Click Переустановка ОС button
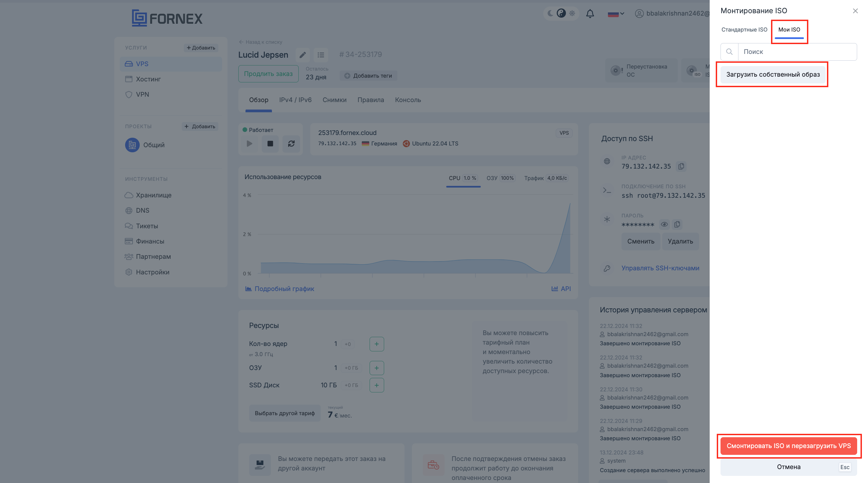 (641, 71)
